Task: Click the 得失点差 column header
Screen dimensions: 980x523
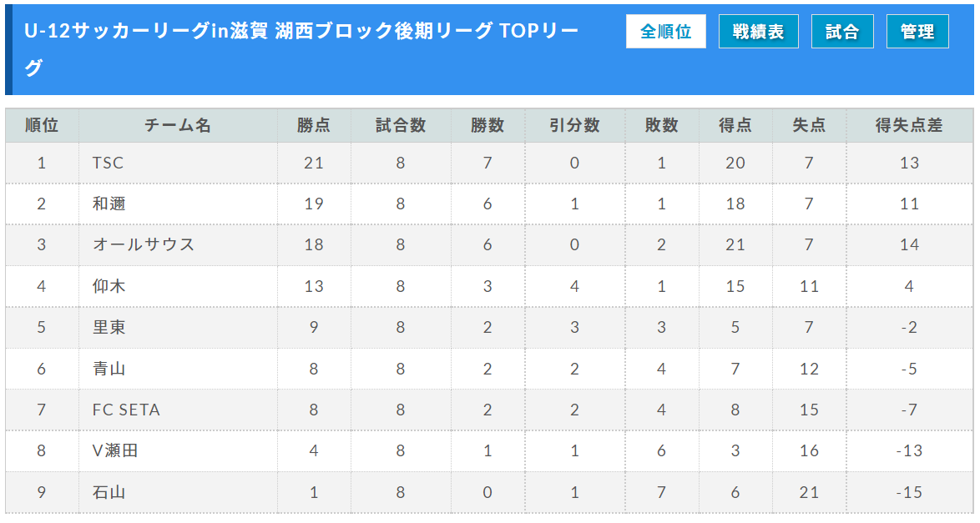Action: tap(909, 126)
